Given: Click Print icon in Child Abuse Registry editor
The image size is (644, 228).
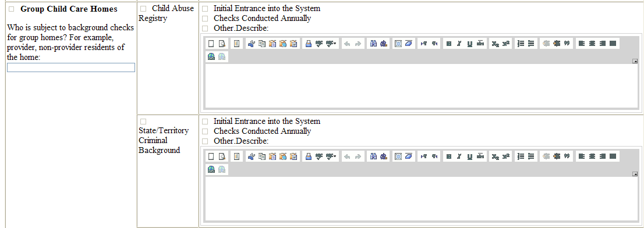Looking at the screenshot, I should (x=309, y=44).
